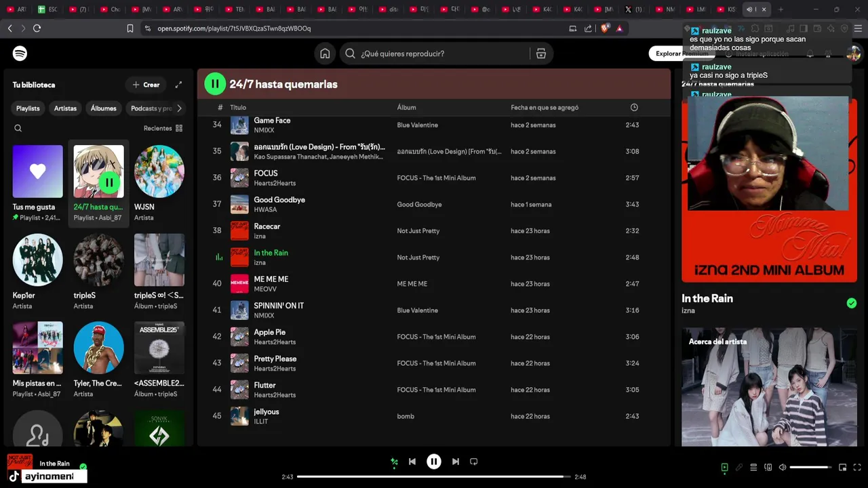The image size is (868, 488).
Task: Mute the volume with the speaker icon
Action: point(783,467)
